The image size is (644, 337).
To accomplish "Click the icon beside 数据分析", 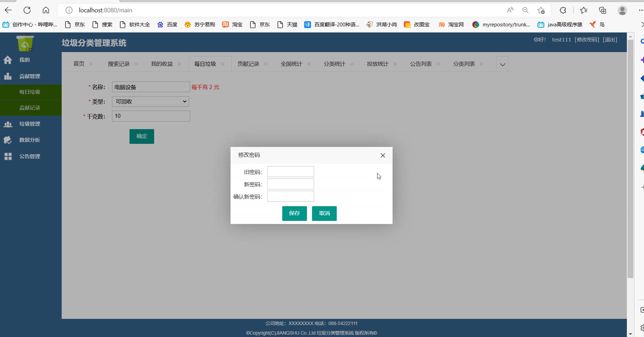I will [x=8, y=140].
